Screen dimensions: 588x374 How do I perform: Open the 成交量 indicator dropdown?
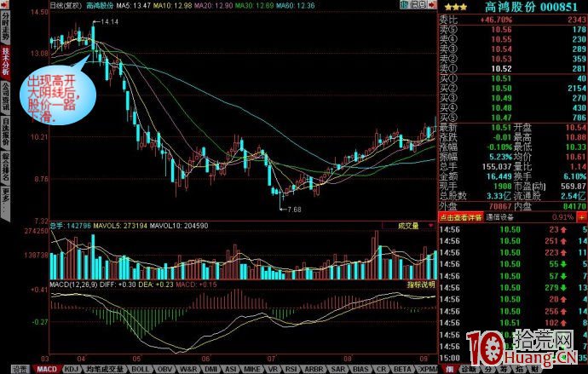click(x=431, y=226)
